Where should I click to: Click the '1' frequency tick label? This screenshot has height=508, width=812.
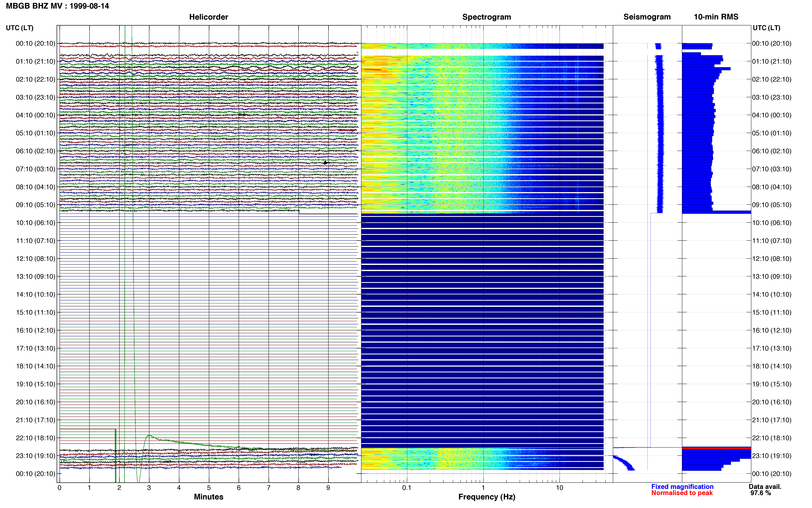click(483, 487)
